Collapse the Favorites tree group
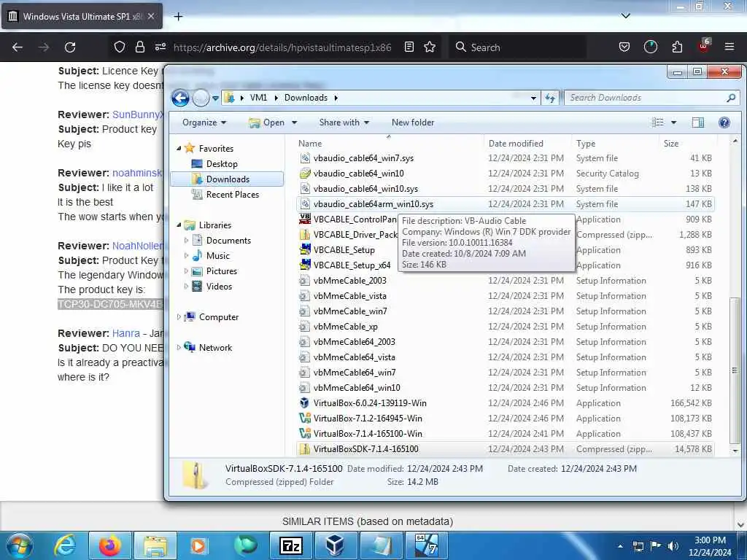Image resolution: width=747 pixels, height=560 pixels. (179, 149)
